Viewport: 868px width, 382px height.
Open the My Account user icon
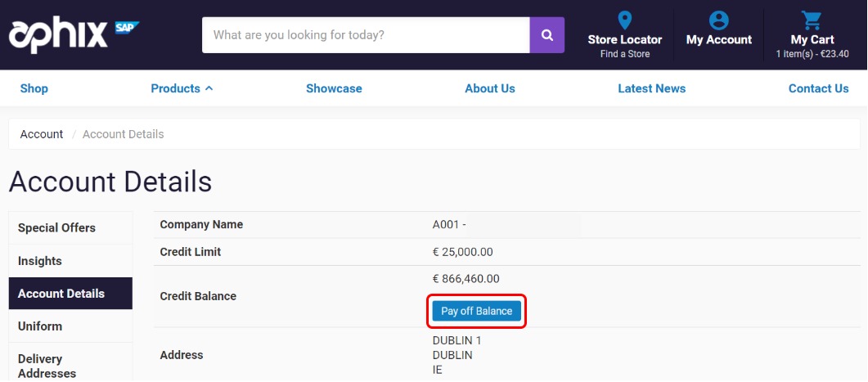coord(718,20)
